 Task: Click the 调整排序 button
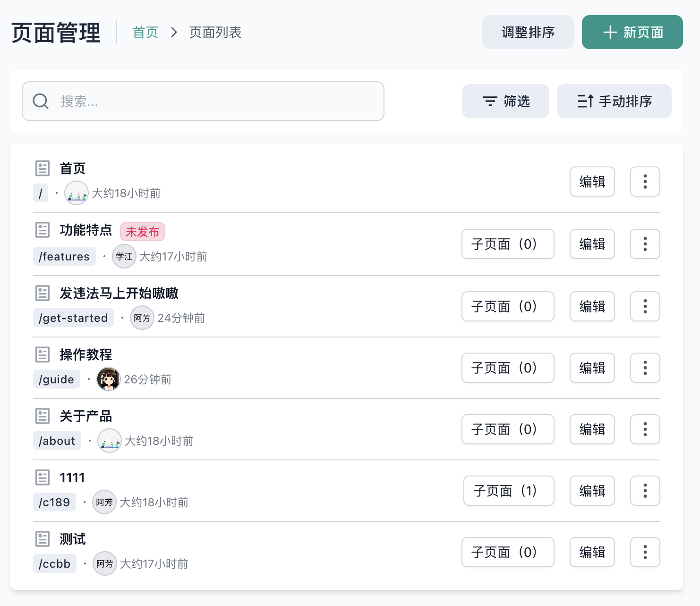coord(528,32)
